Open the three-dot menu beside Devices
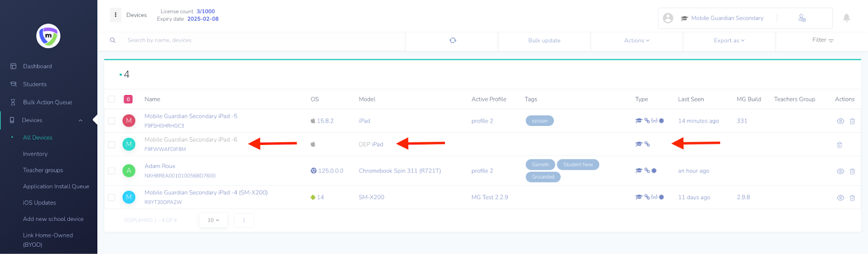The height and width of the screenshot is (254, 868). (x=116, y=15)
